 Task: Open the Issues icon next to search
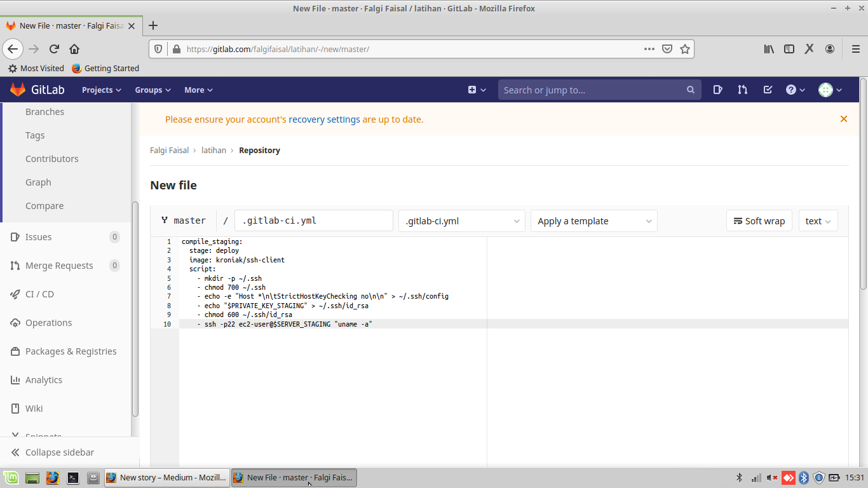pos(717,90)
